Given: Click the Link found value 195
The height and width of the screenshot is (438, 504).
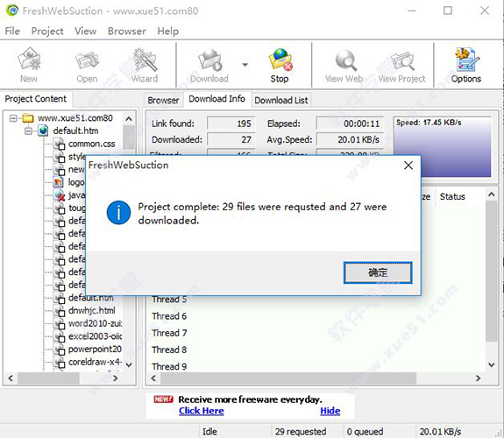Looking at the screenshot, I should pyautogui.click(x=231, y=124).
